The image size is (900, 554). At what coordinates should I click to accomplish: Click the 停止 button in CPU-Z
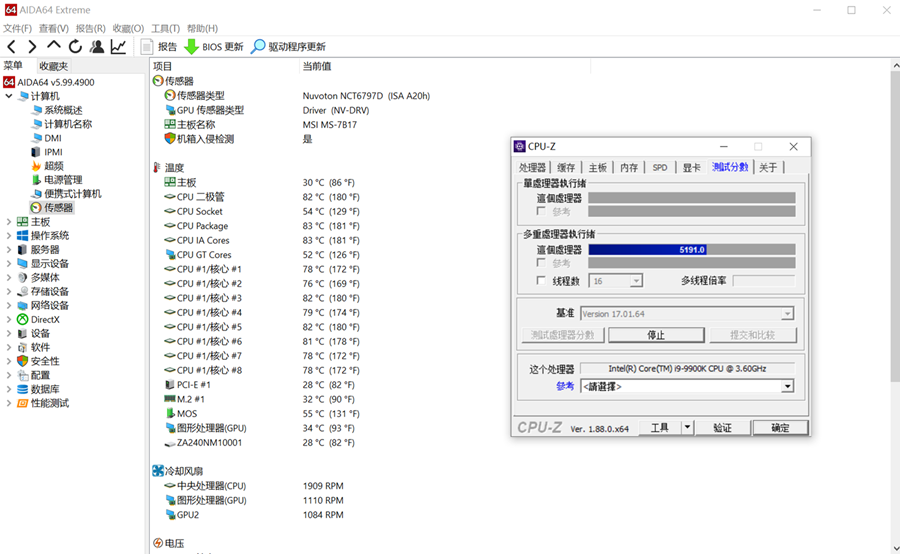pos(656,335)
